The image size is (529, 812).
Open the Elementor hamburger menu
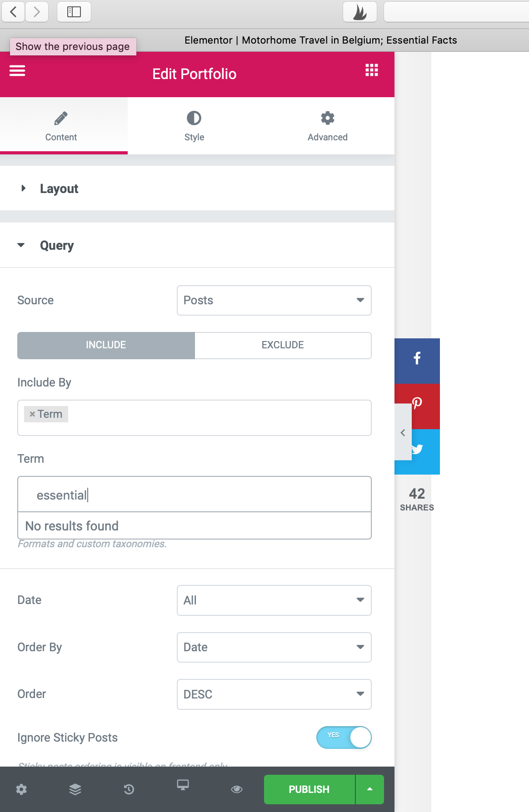point(17,71)
